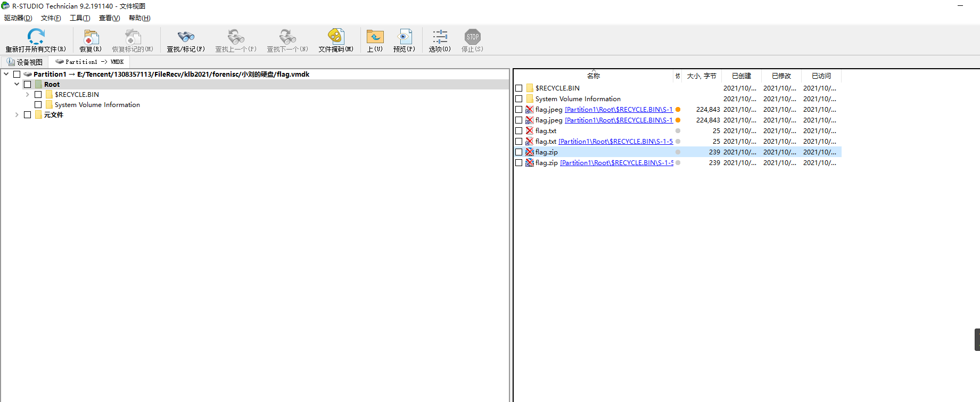980x402 pixels.
Task: Mark checkbox of flag.txt row without link
Action: [x=519, y=131]
